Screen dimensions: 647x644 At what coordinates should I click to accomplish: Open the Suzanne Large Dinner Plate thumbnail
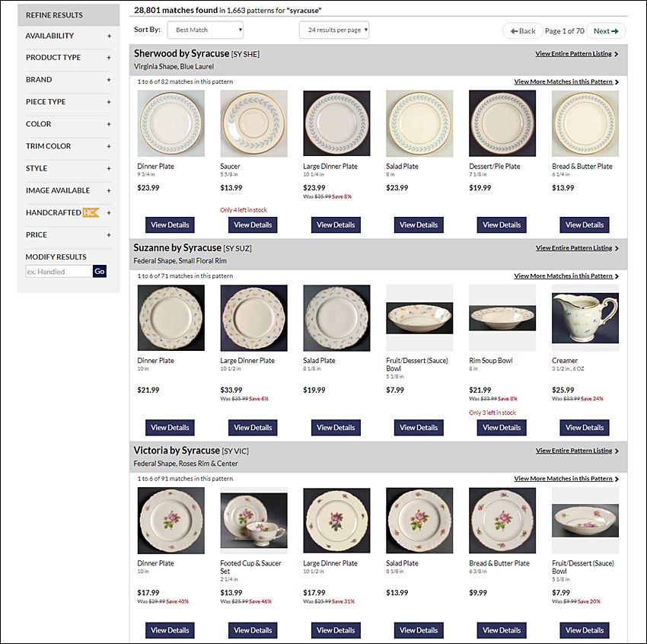pos(253,318)
